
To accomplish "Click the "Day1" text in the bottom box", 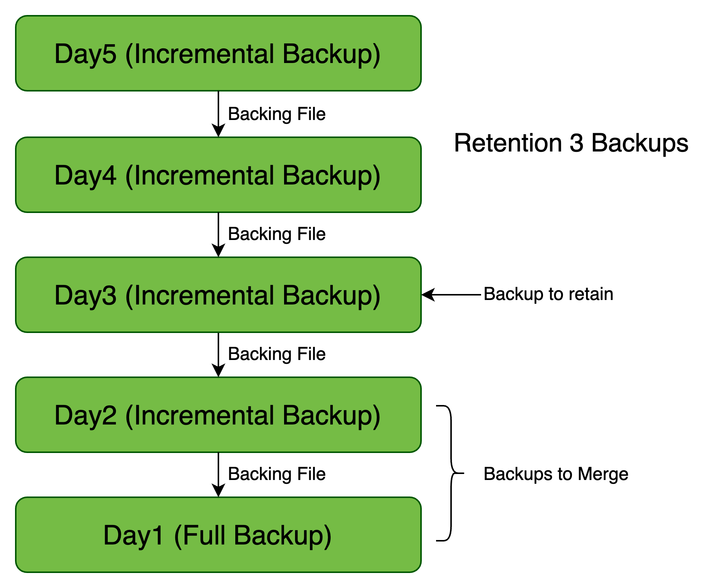I will click(x=133, y=535).
